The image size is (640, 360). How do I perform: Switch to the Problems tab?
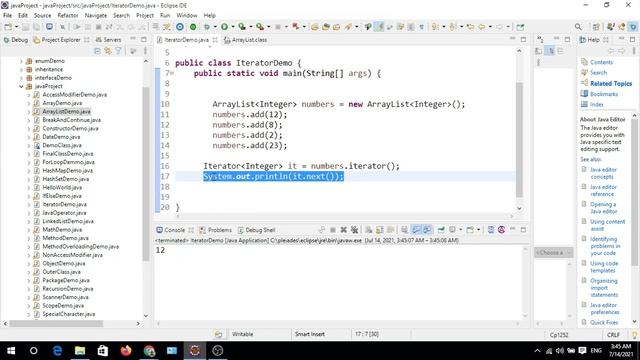pos(216,230)
